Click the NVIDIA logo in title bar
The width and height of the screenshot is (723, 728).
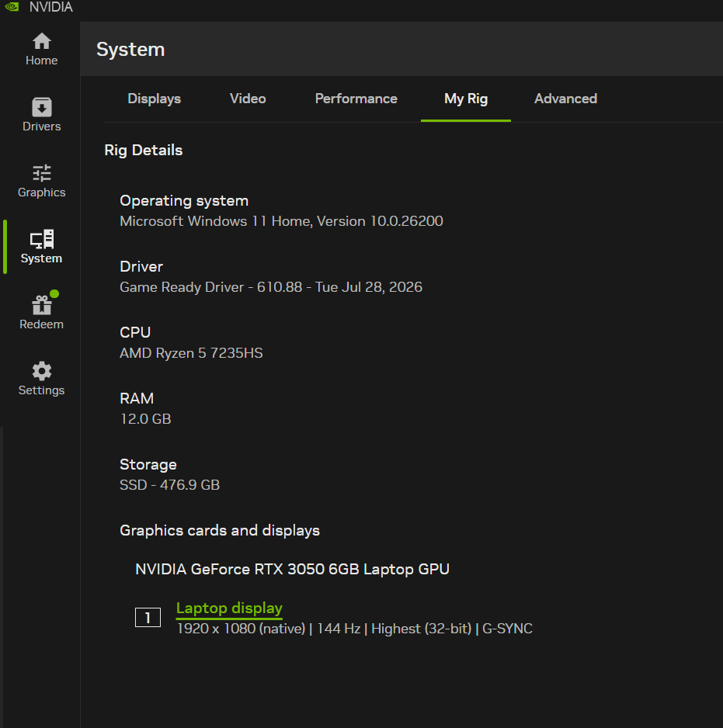click(12, 6)
